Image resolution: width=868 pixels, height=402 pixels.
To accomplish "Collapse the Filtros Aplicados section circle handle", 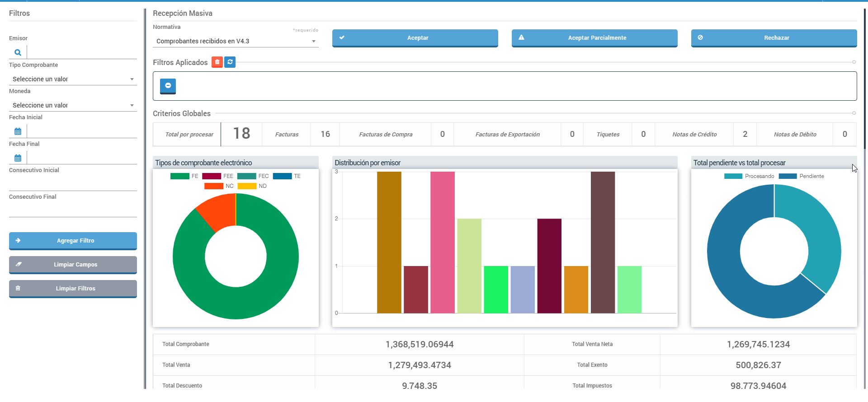I will click(x=854, y=62).
